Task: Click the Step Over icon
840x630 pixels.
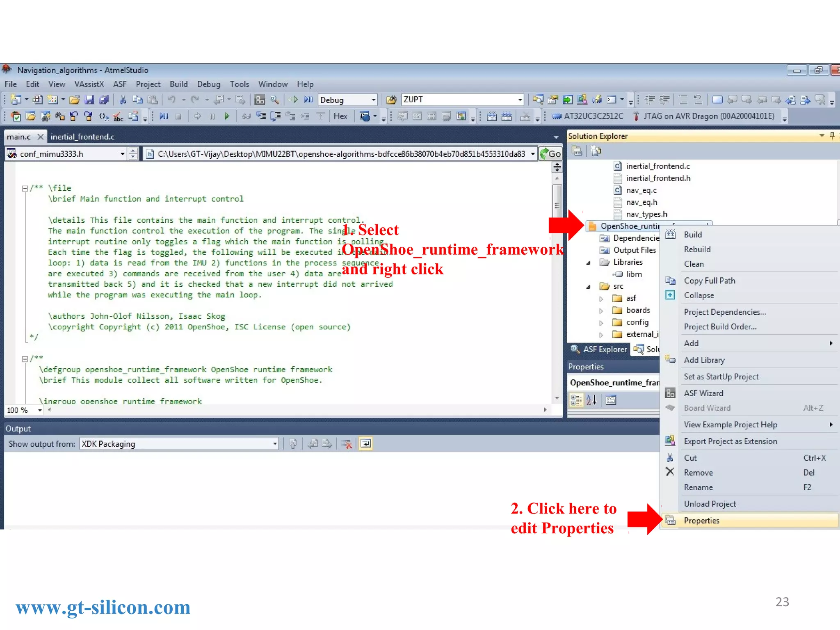Action: coord(276,116)
